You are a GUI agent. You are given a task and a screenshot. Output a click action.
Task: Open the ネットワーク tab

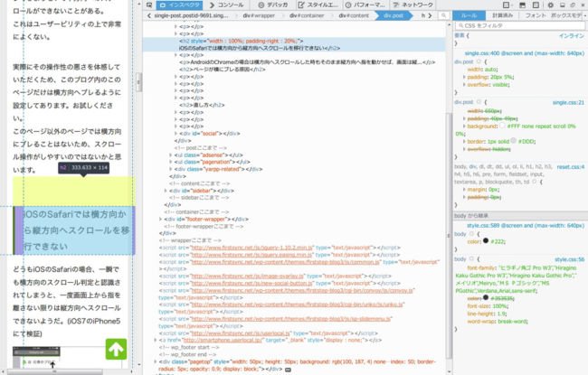[x=413, y=5]
